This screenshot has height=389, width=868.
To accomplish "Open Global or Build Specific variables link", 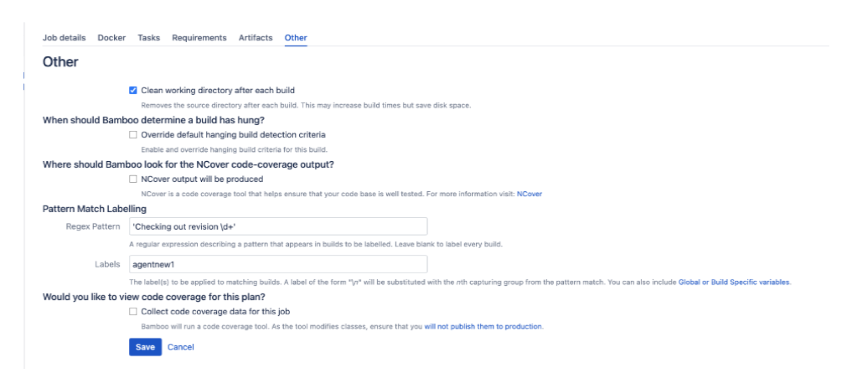I will point(733,282).
